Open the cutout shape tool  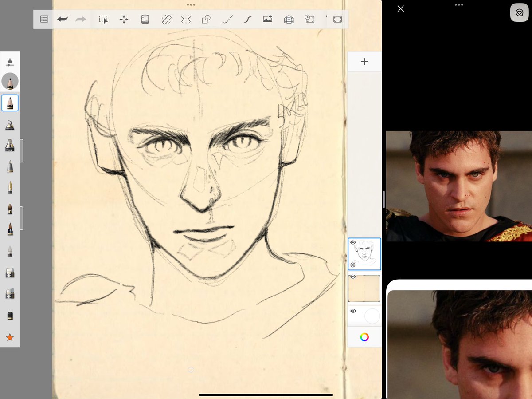(x=206, y=19)
